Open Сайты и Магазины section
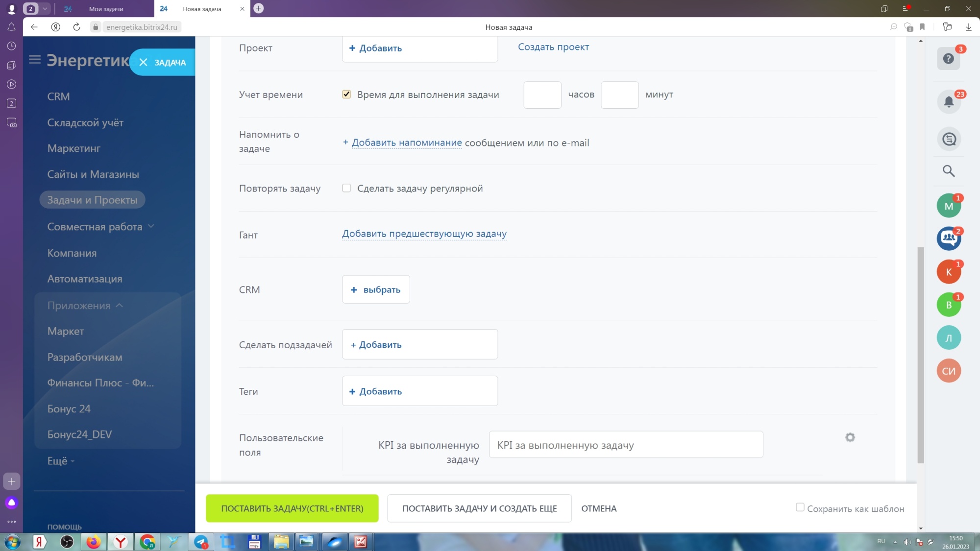Image resolution: width=980 pixels, height=551 pixels. [x=93, y=174]
